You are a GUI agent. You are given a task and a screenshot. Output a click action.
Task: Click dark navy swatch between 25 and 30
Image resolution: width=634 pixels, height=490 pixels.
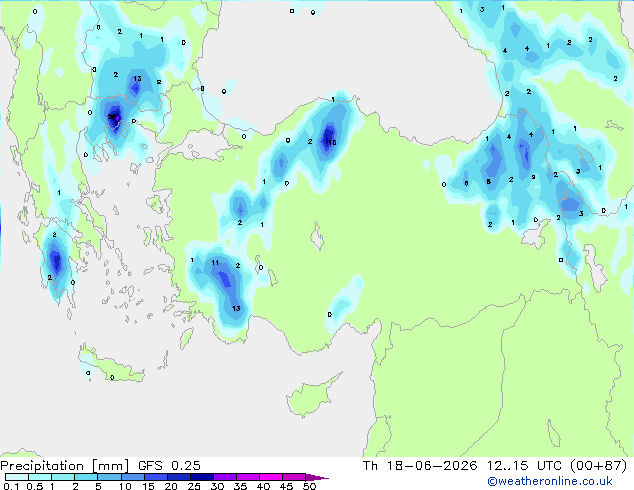(202, 477)
